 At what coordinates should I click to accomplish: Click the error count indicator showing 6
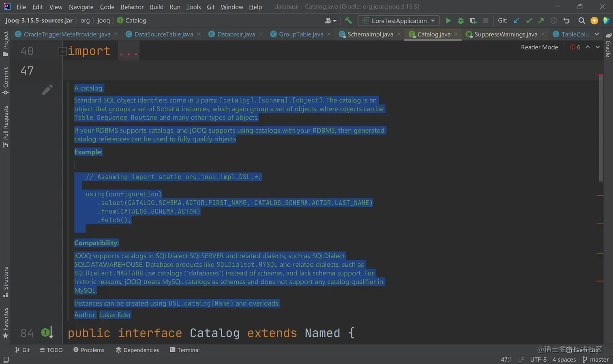point(575,47)
